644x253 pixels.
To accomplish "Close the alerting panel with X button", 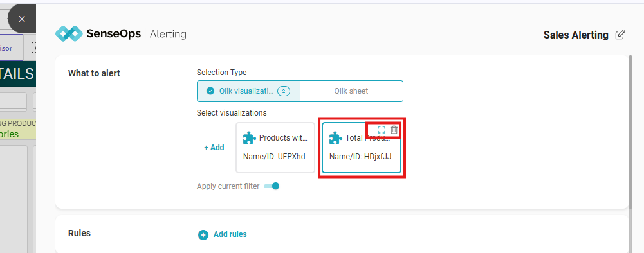I will [x=22, y=19].
